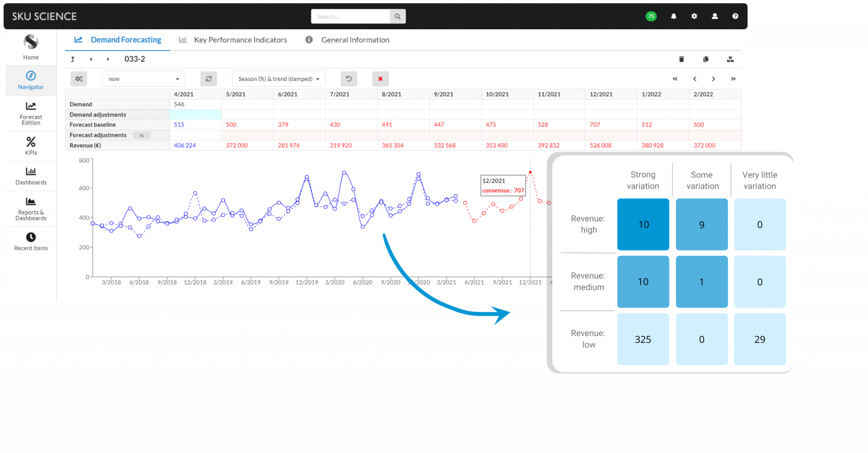Click the copy/duplicate icon
Viewport: 868px width, 453px height.
coord(706,59)
